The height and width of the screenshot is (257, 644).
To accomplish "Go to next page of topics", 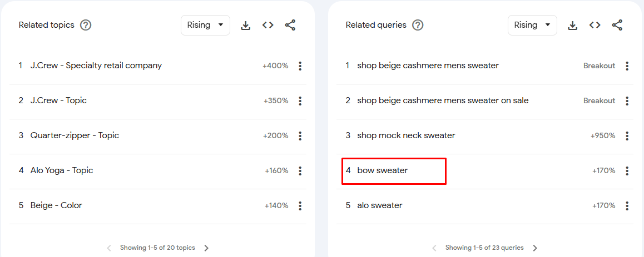I will click(x=206, y=248).
